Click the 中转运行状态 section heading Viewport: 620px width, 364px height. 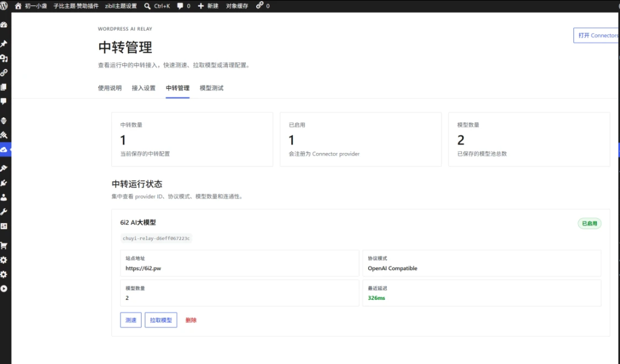pos(137,184)
